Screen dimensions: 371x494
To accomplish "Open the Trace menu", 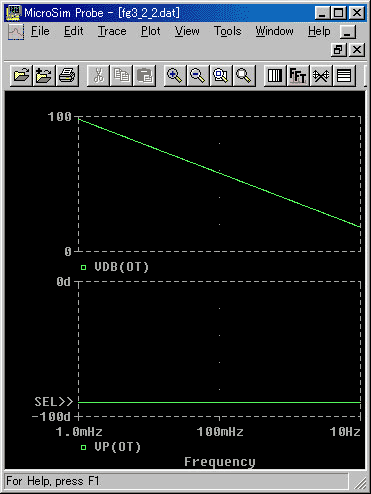I will coord(112,31).
